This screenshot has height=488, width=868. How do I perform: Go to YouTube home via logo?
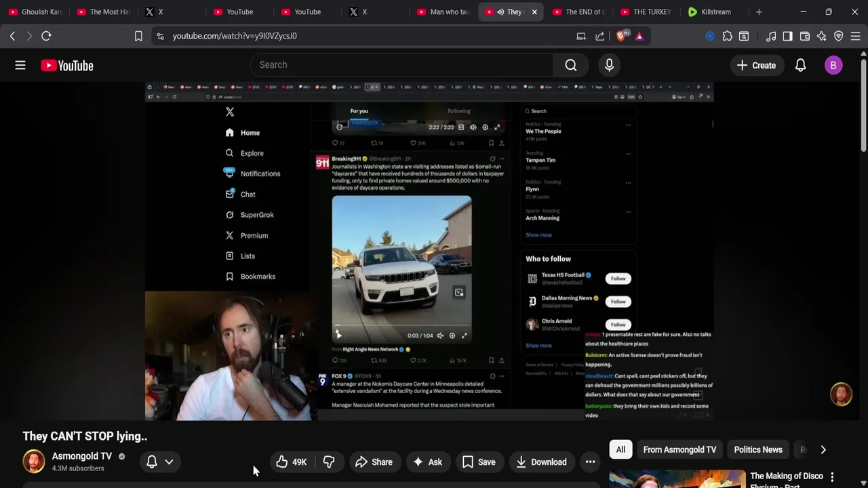[x=66, y=65]
